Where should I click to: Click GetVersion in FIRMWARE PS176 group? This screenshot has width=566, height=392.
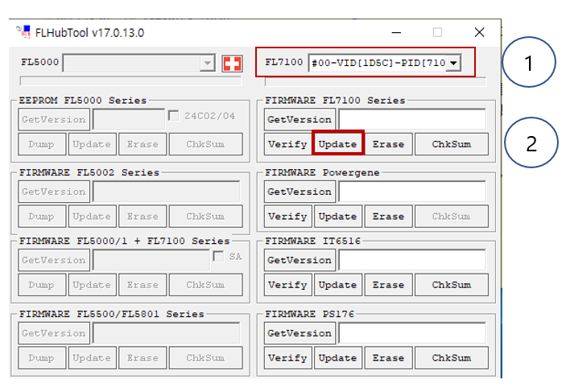click(x=300, y=333)
